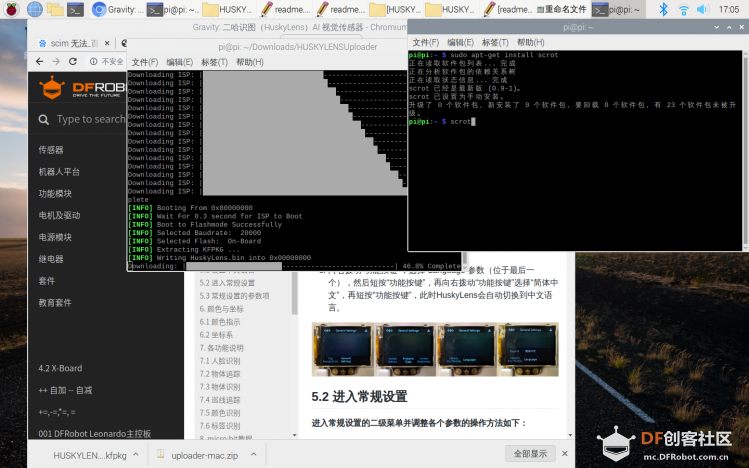
Task: Click the 不安全 site info indicator
Action: point(106,61)
